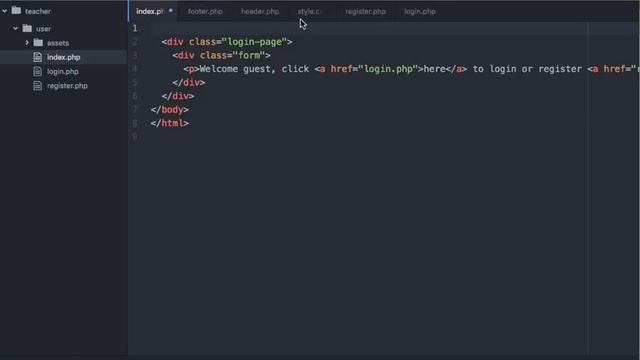The width and height of the screenshot is (640, 360).
Task: Click the div class="login-page" code line
Action: (x=227, y=42)
